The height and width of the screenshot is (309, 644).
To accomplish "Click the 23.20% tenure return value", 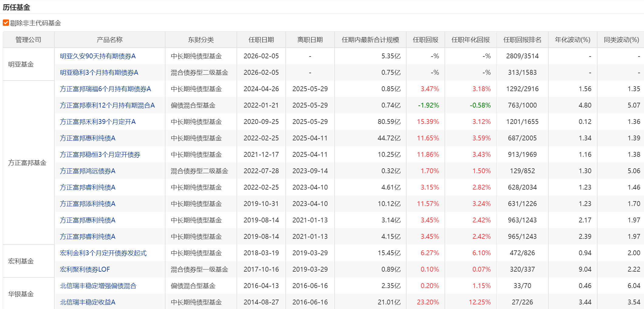I will point(428,302).
